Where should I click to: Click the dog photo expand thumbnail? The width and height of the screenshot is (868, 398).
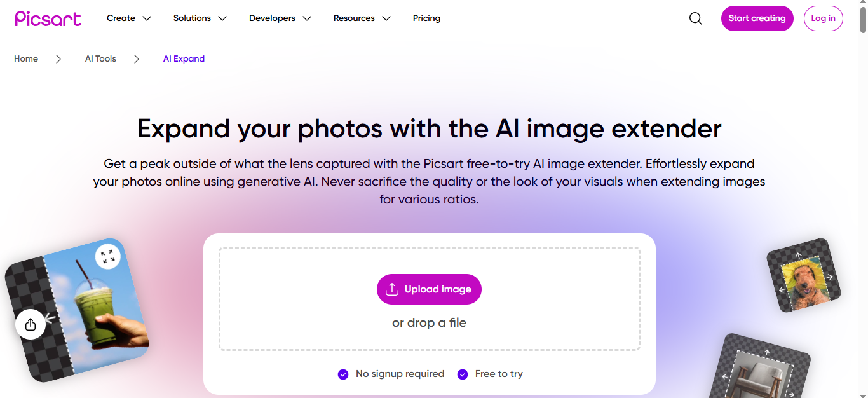(803, 275)
